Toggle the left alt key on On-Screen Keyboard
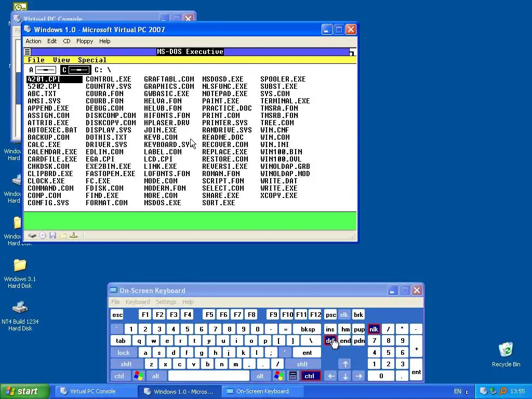This screenshot has width=532, height=399. coord(156,376)
